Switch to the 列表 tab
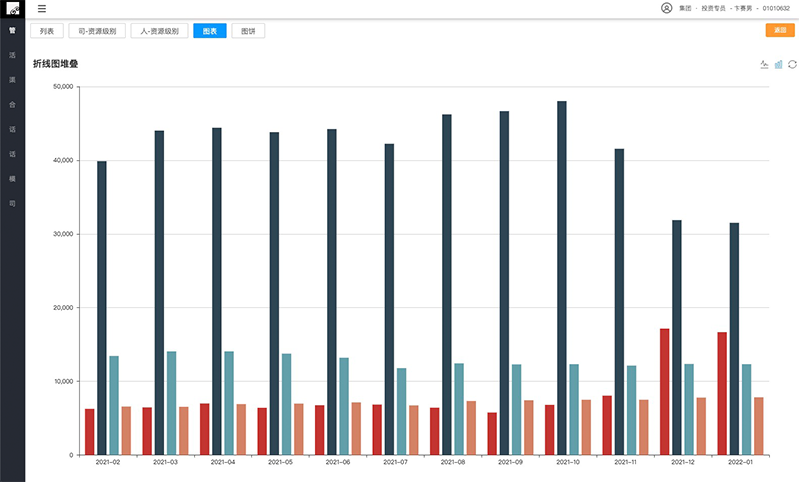The width and height of the screenshot is (799, 482). click(x=47, y=31)
